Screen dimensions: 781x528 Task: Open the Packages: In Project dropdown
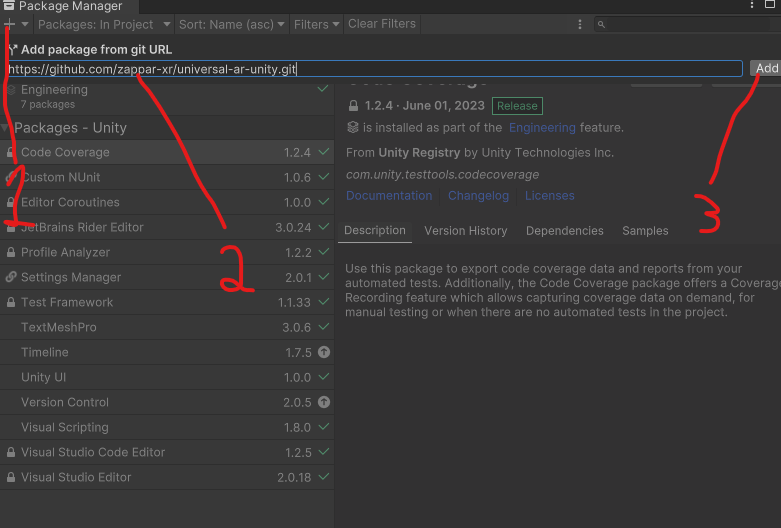[102, 24]
